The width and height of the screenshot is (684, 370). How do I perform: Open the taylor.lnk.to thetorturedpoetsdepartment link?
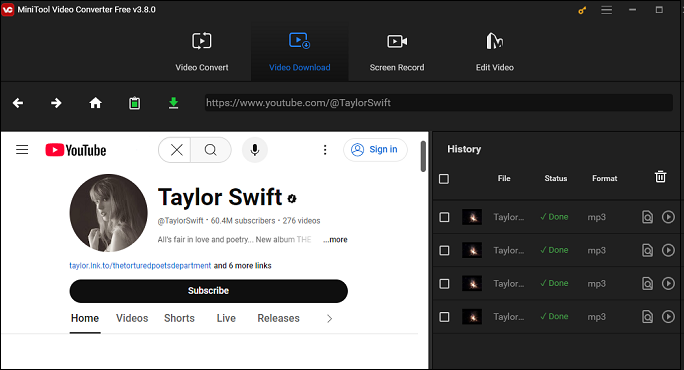pos(140,266)
